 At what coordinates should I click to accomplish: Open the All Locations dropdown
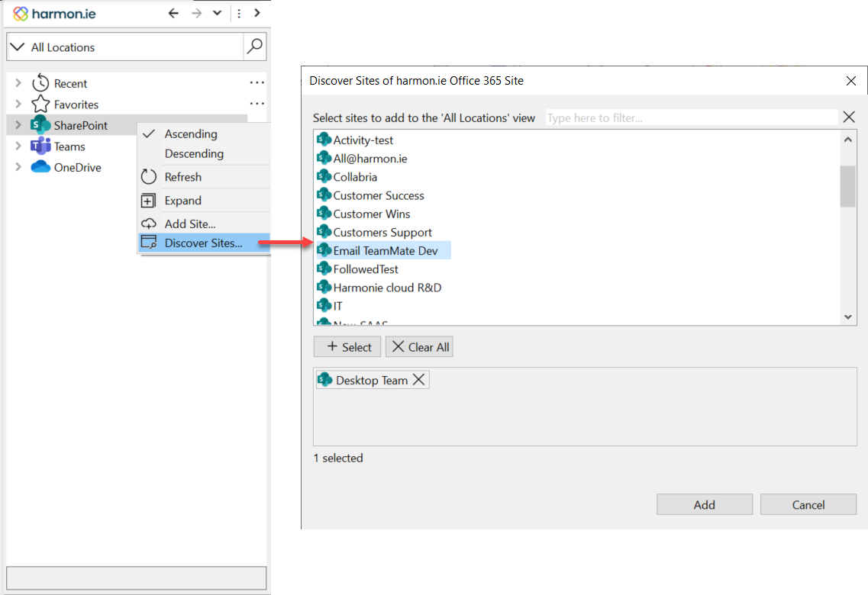[17, 47]
